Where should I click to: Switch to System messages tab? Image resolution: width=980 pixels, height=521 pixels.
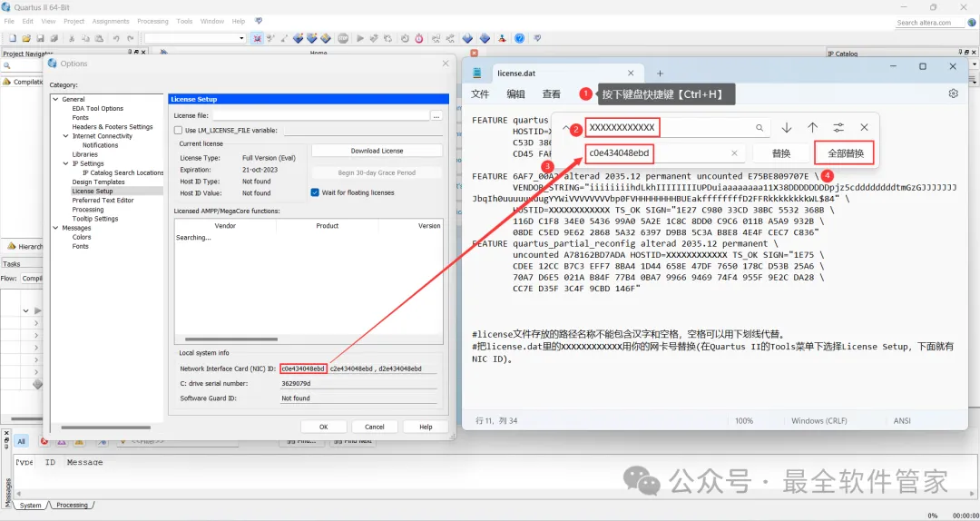tap(30, 505)
